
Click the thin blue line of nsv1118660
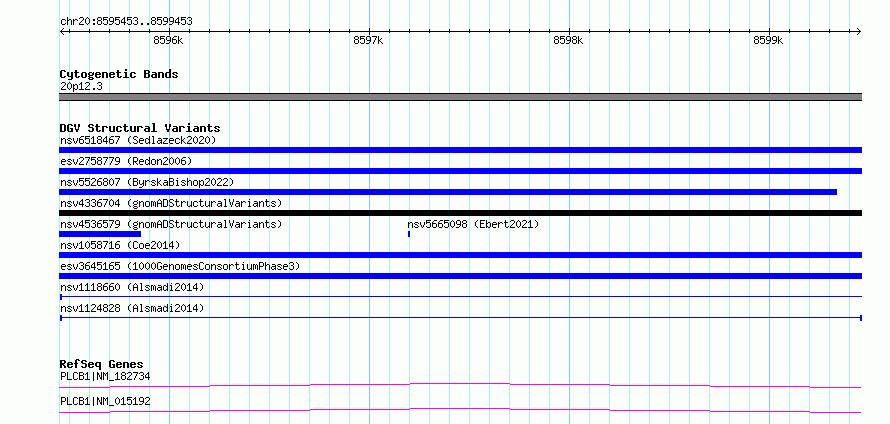point(460,297)
